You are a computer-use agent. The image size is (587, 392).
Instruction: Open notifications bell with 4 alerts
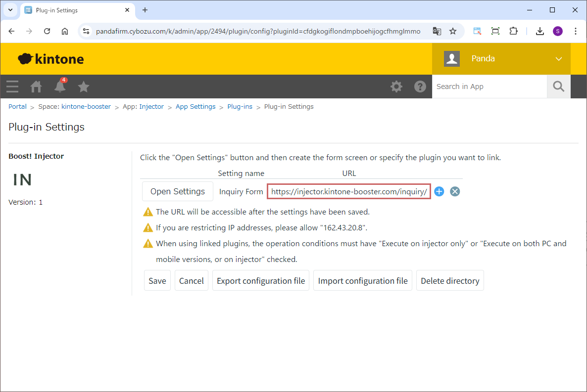tap(60, 87)
